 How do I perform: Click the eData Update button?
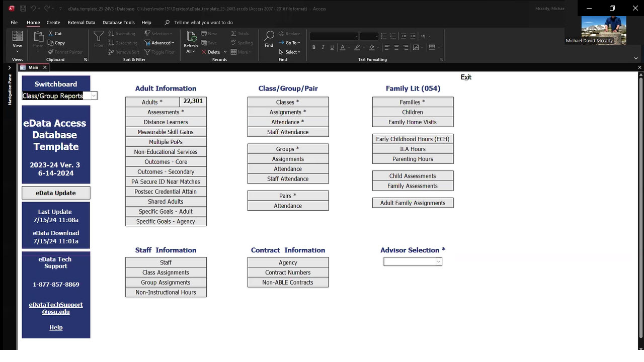tap(56, 193)
